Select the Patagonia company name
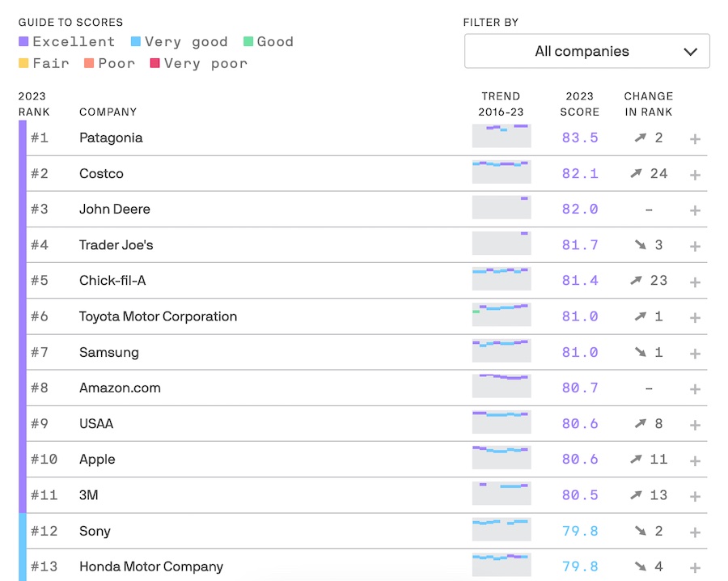 tap(111, 138)
